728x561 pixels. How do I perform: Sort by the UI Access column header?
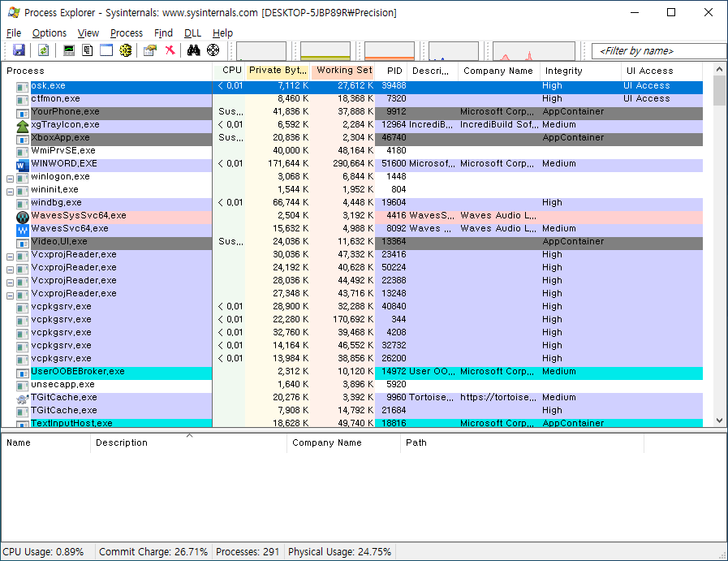661,71
